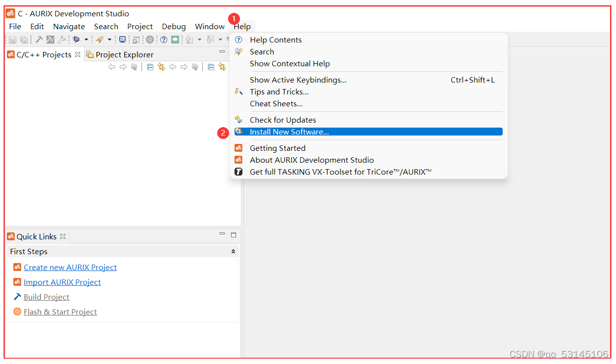This screenshot has height=364, width=616.
Task: Open the Search menu in the menu bar
Action: [x=106, y=26]
